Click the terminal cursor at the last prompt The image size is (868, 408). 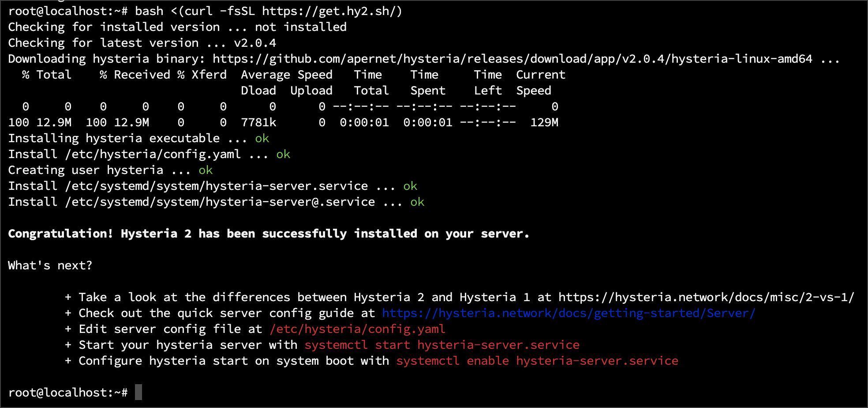click(x=138, y=392)
